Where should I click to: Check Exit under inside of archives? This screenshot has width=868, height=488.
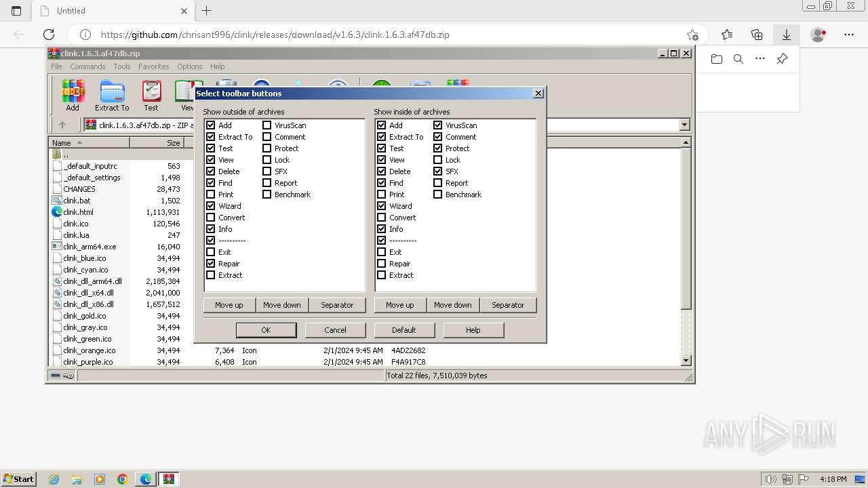coord(382,252)
